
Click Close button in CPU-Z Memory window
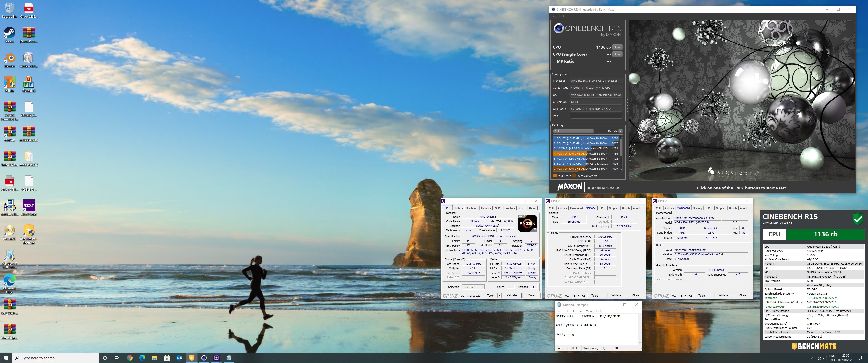(635, 295)
